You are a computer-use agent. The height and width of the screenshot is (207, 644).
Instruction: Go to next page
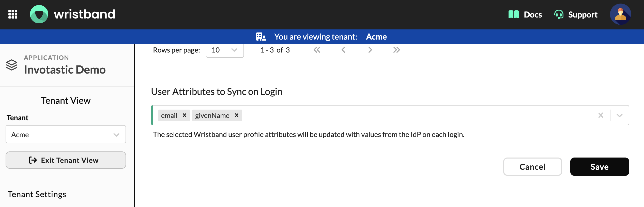pos(370,50)
